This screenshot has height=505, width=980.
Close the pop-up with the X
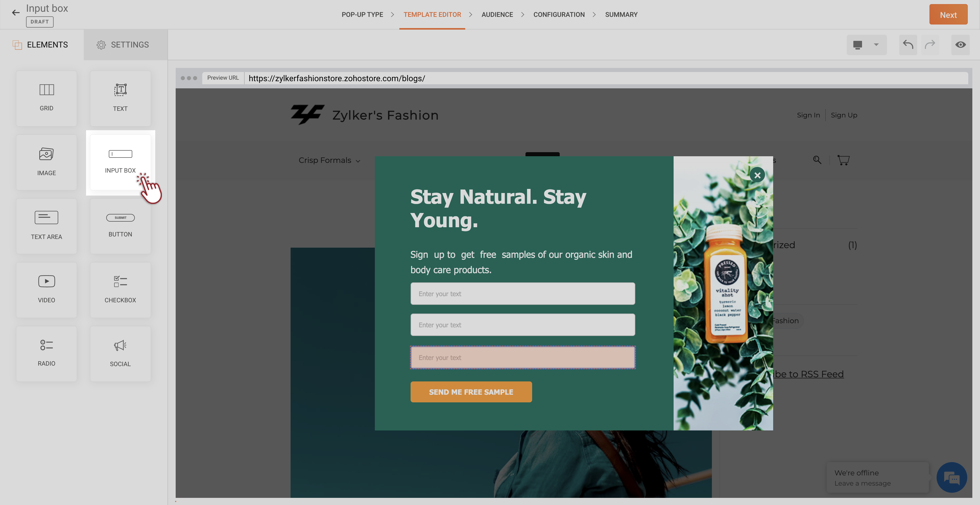point(757,175)
